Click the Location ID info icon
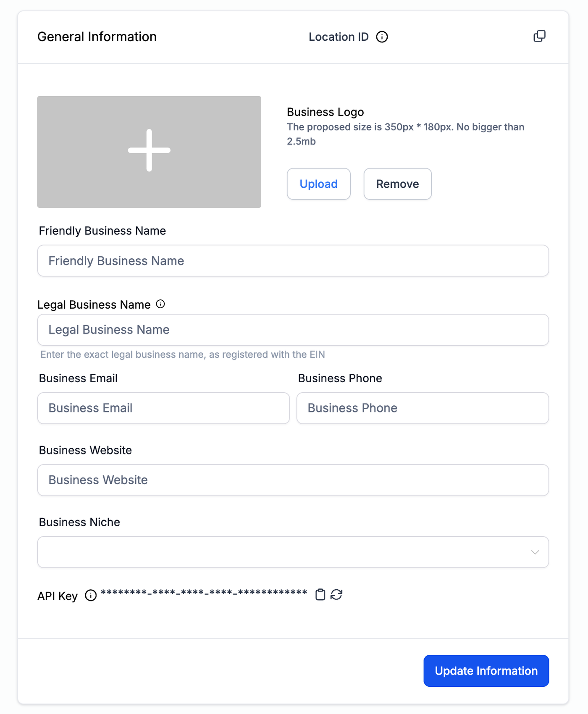Screen dimensions: 588x714 click(x=382, y=37)
